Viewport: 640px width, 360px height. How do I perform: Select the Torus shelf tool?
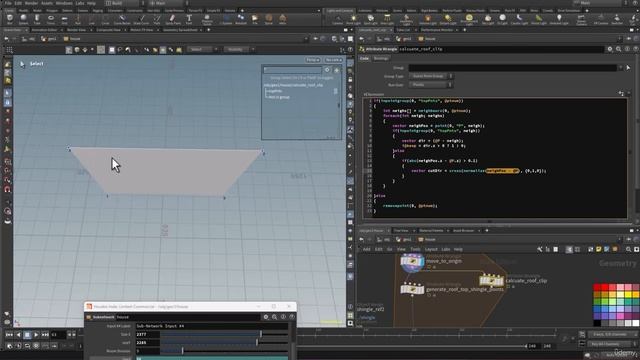(x=51, y=19)
